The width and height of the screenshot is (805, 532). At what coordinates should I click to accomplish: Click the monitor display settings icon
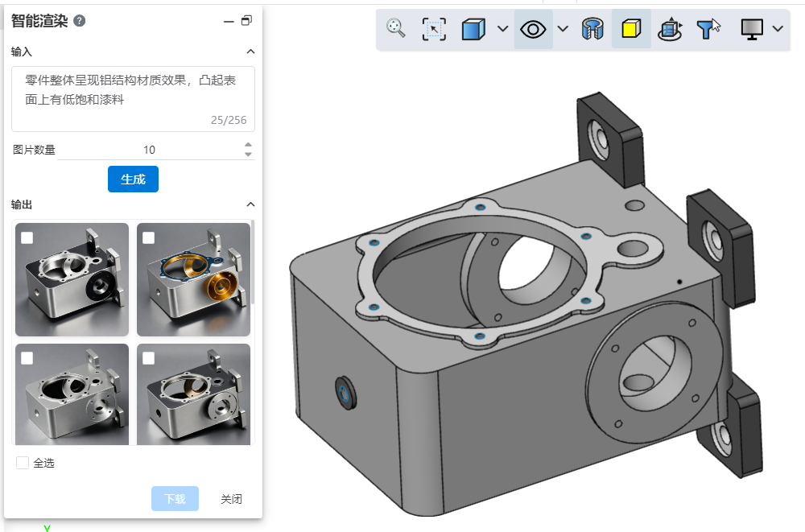pyautogui.click(x=752, y=30)
